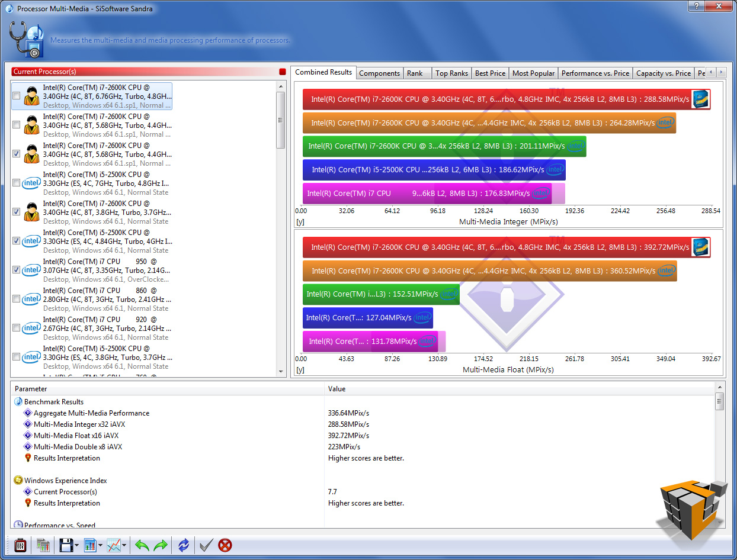This screenshot has width=737, height=560.
Task: Open the Best Price tab
Action: tap(491, 73)
